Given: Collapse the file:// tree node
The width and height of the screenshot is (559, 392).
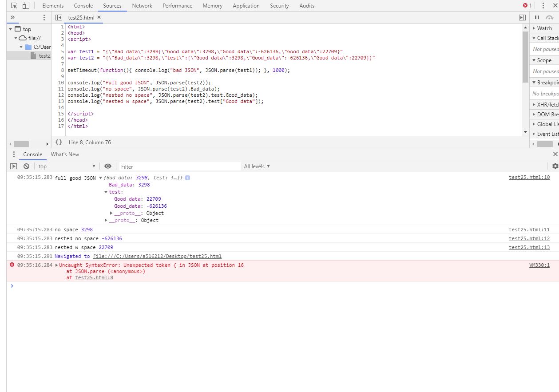Looking at the screenshot, I should 16,38.
